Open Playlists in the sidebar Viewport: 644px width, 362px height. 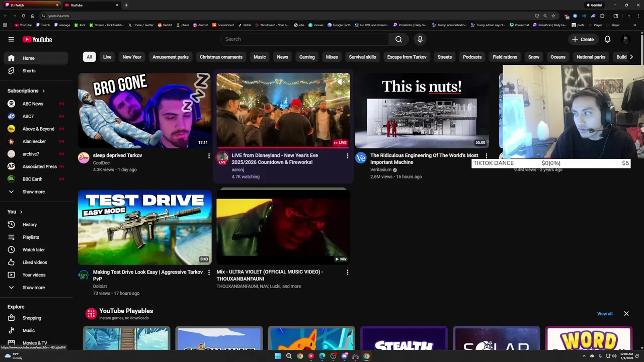tap(35, 237)
